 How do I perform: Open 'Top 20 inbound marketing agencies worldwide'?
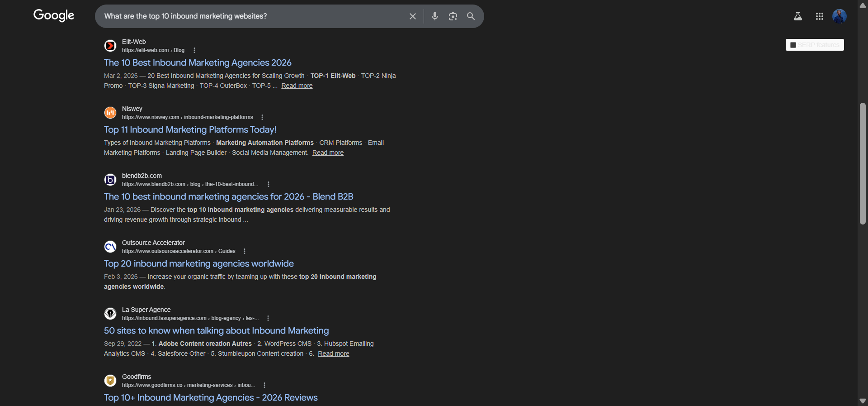click(199, 263)
